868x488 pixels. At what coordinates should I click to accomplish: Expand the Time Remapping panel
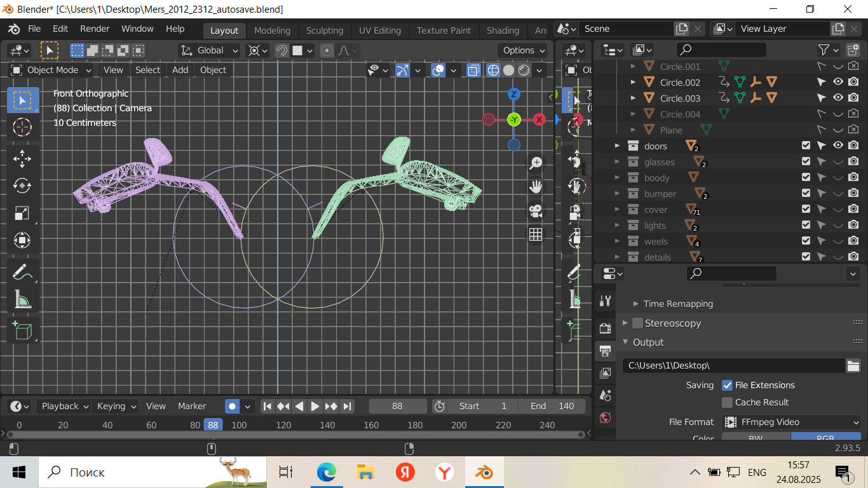coord(636,304)
